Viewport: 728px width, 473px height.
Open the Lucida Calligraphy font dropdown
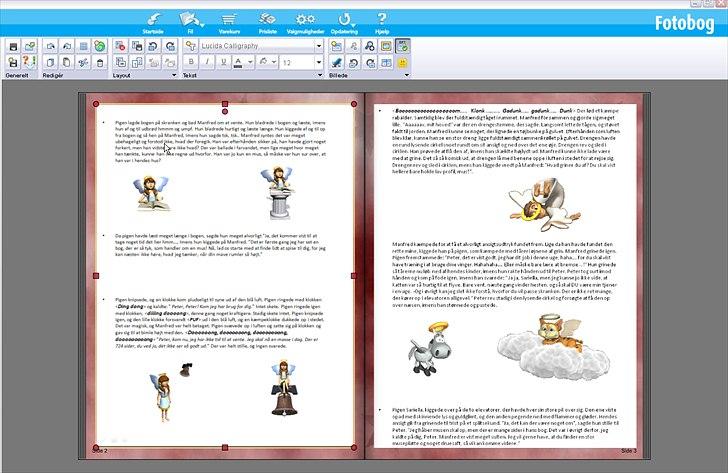(319, 46)
